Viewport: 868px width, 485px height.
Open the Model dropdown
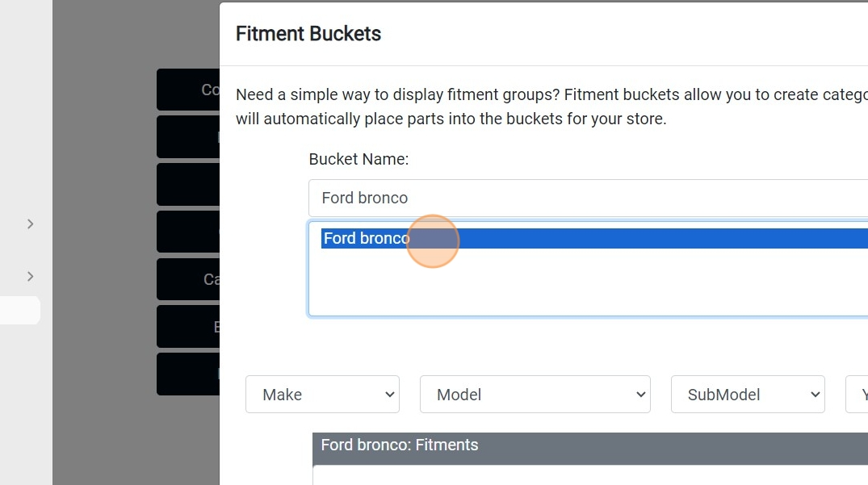coord(535,395)
